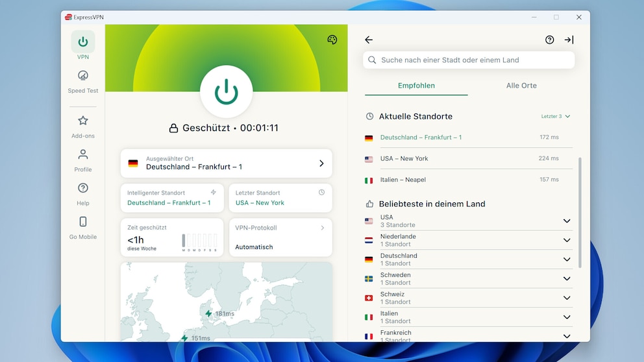Click the Netherlands flag icon
Viewport: 644px width, 362px height.
(369, 241)
